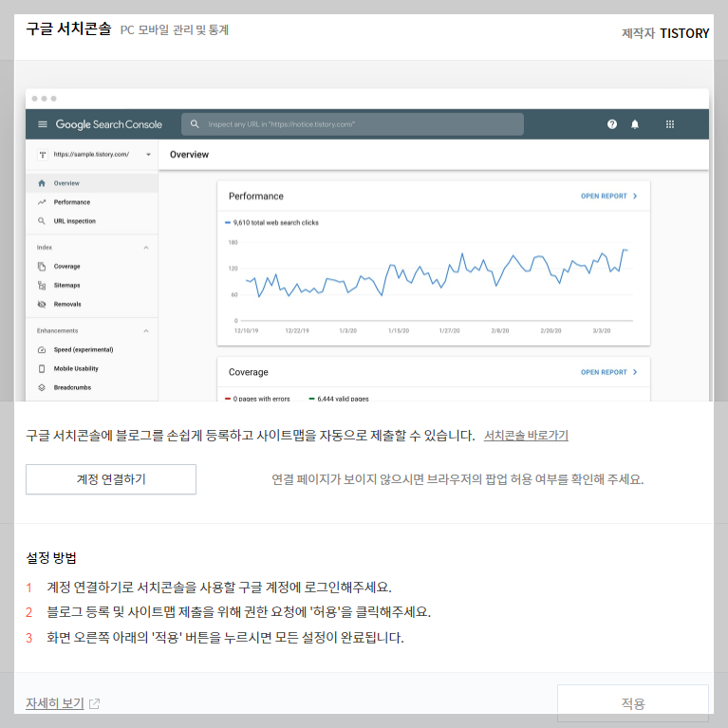Screen dimensions: 728x728
Task: Open the Google apps grid icon
Action: [x=669, y=124]
